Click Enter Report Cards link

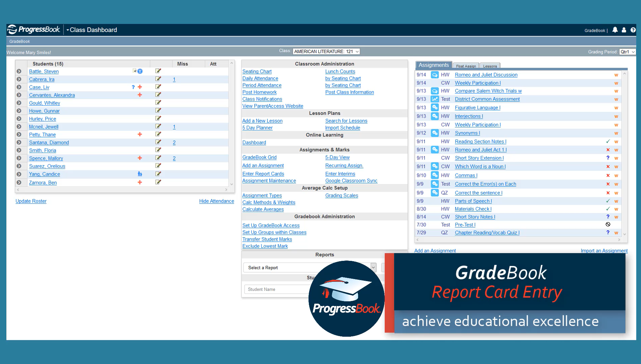263,174
